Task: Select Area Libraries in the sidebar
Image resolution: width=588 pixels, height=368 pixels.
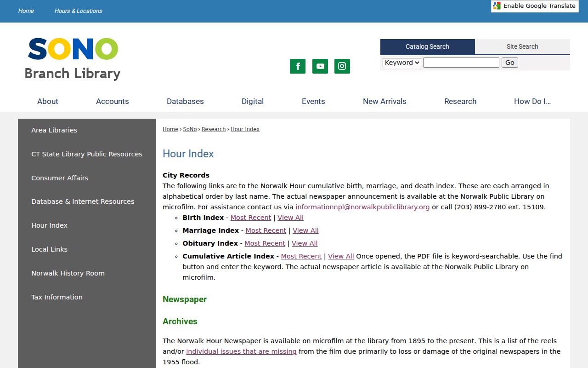Action: point(87,130)
